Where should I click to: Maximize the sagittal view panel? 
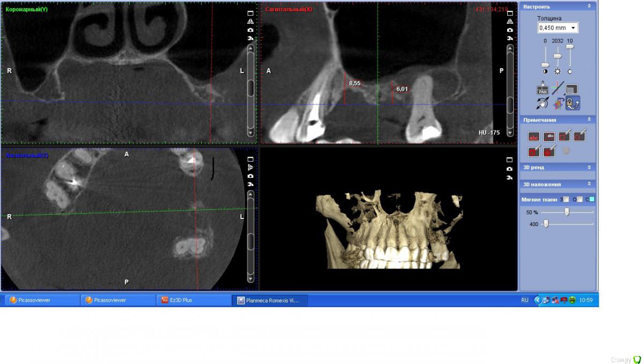(509, 13)
